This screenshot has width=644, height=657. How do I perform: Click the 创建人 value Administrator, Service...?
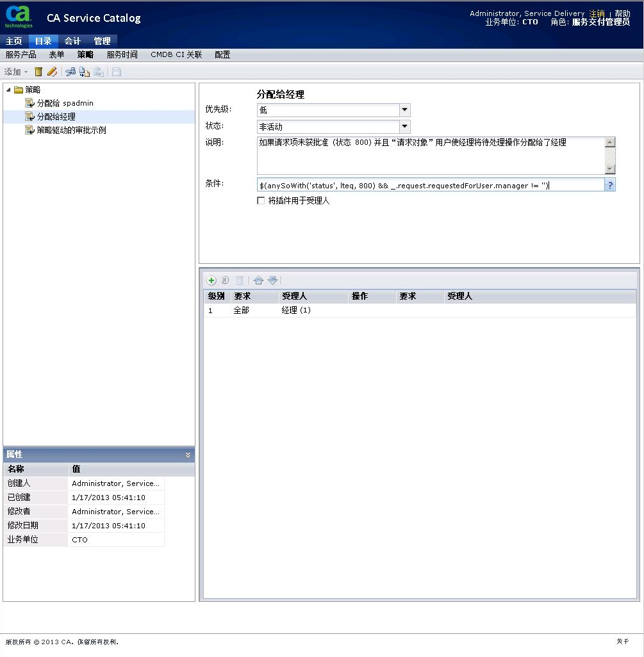[x=115, y=483]
